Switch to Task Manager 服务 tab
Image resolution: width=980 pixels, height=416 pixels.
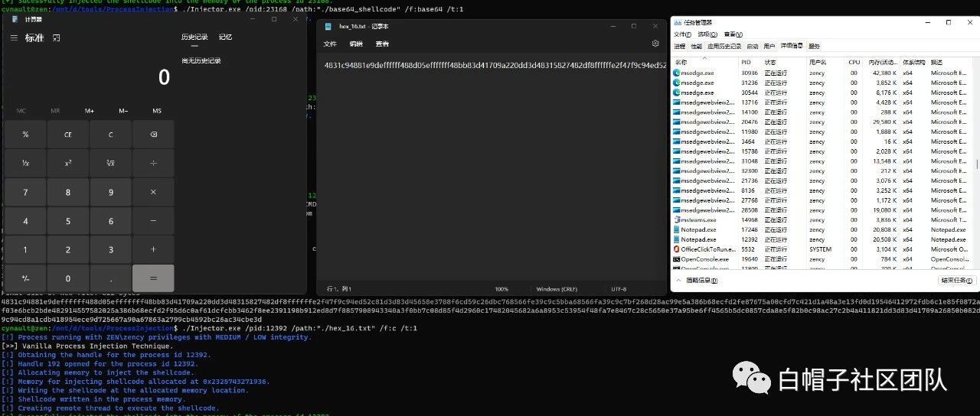click(814, 46)
